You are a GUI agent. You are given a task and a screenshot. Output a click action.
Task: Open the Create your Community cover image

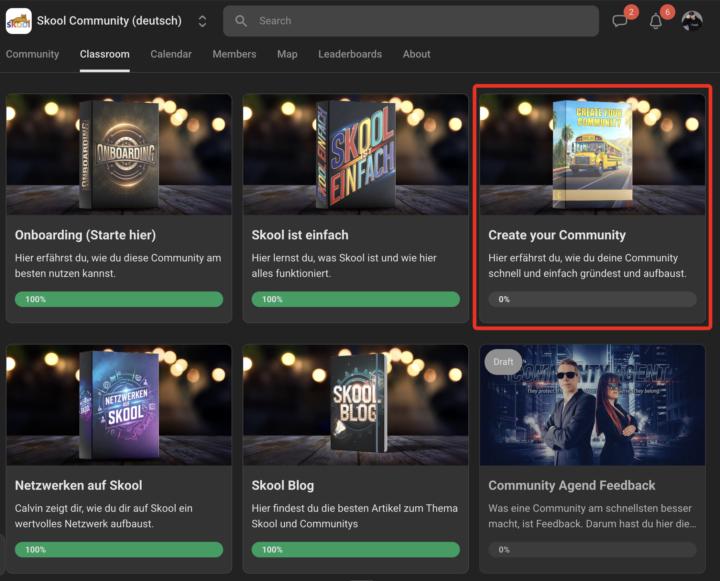[x=592, y=154]
